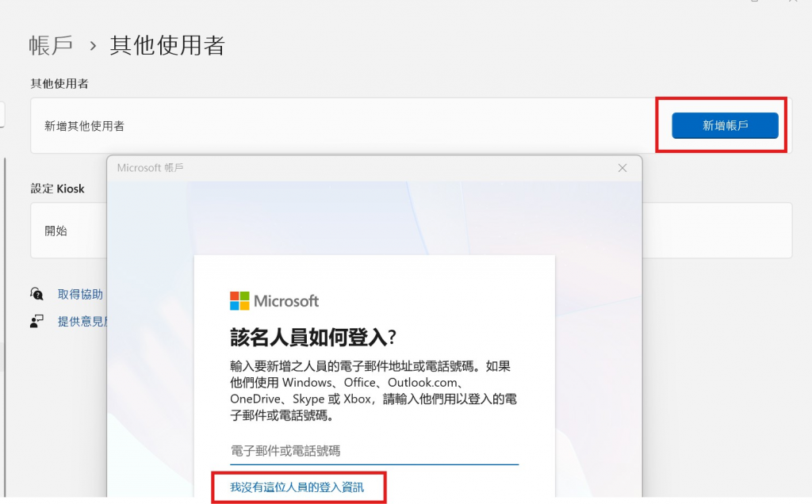Go back to 帳戶 in breadcrumb
812x504 pixels.
51,45
